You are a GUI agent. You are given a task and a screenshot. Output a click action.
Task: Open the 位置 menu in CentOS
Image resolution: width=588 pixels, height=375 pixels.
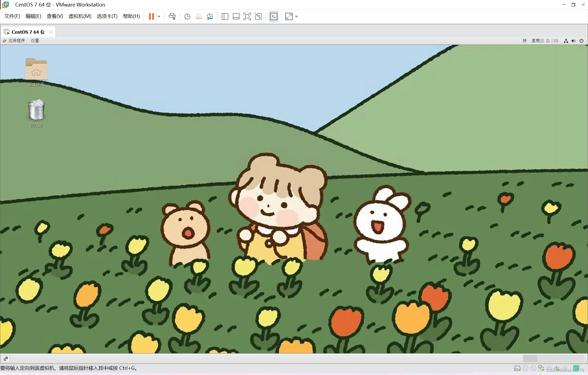[35, 41]
